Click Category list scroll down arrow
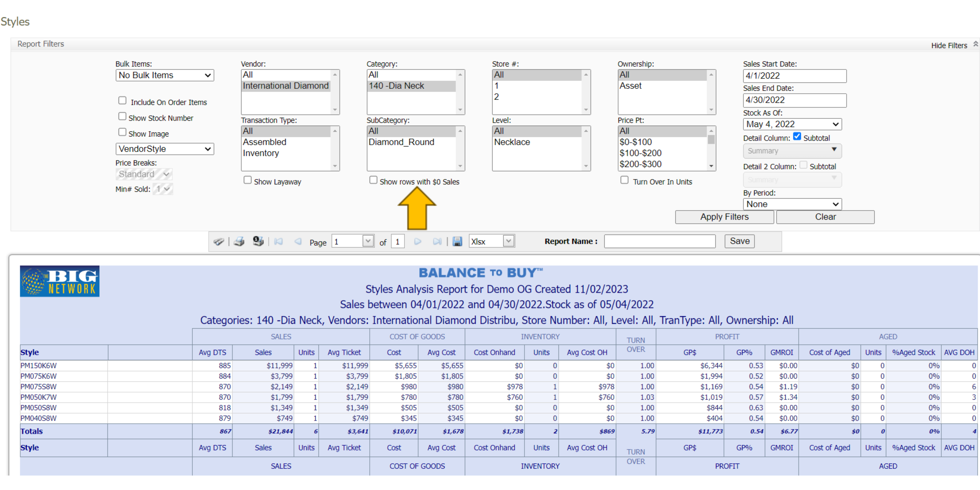Screen dimensions: 980x490 click(x=460, y=110)
